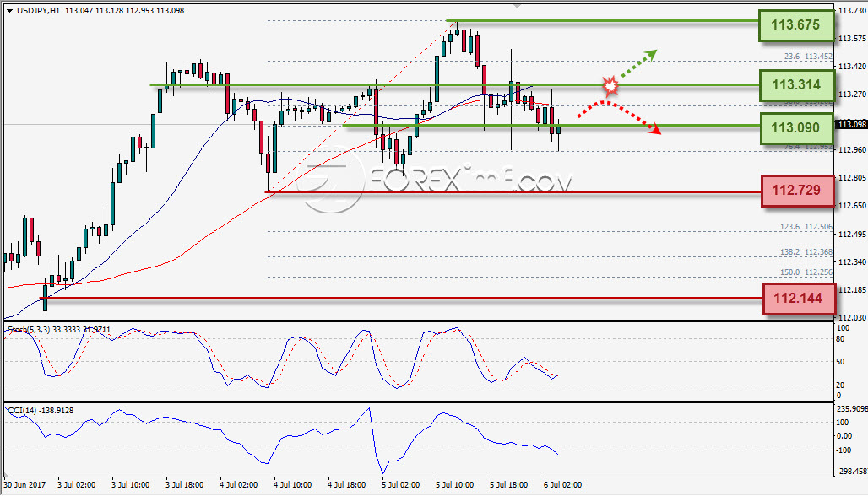Image resolution: width=868 pixels, height=496 pixels.
Task: Click the 112.144 red support label
Action: 798,299
